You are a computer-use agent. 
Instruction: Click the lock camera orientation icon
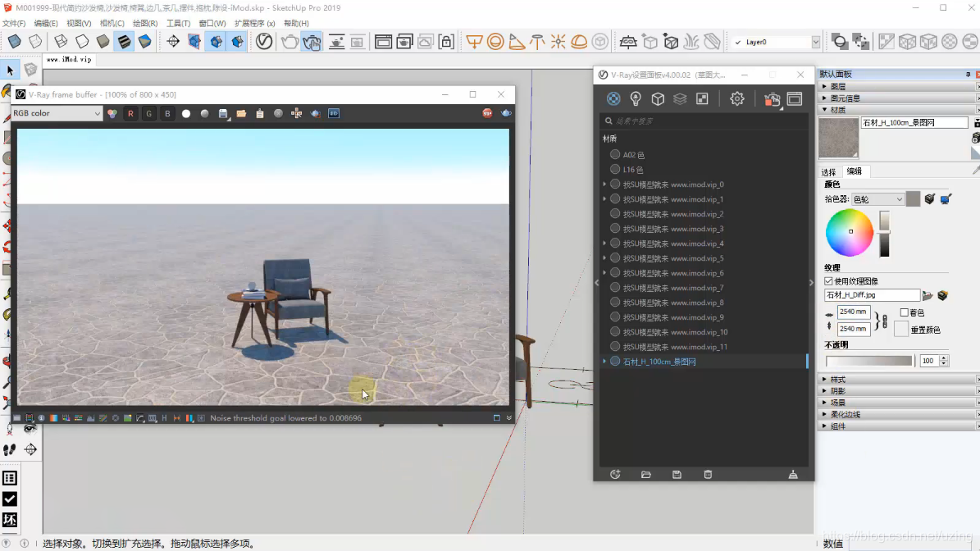[446, 42]
